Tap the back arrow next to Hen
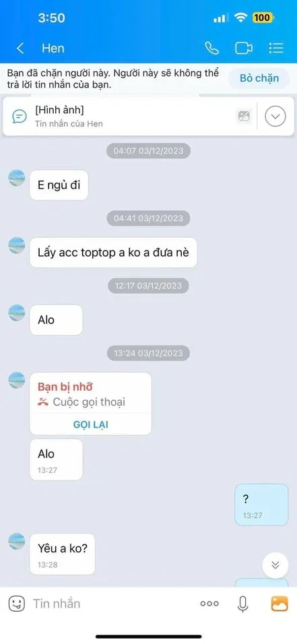 click(20, 49)
